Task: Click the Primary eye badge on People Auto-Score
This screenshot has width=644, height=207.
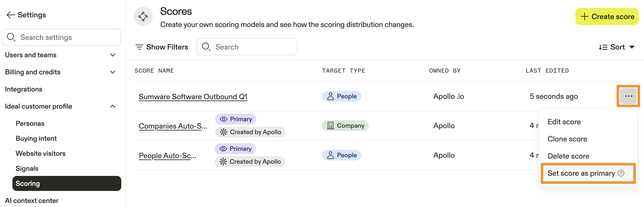Action: click(x=235, y=149)
